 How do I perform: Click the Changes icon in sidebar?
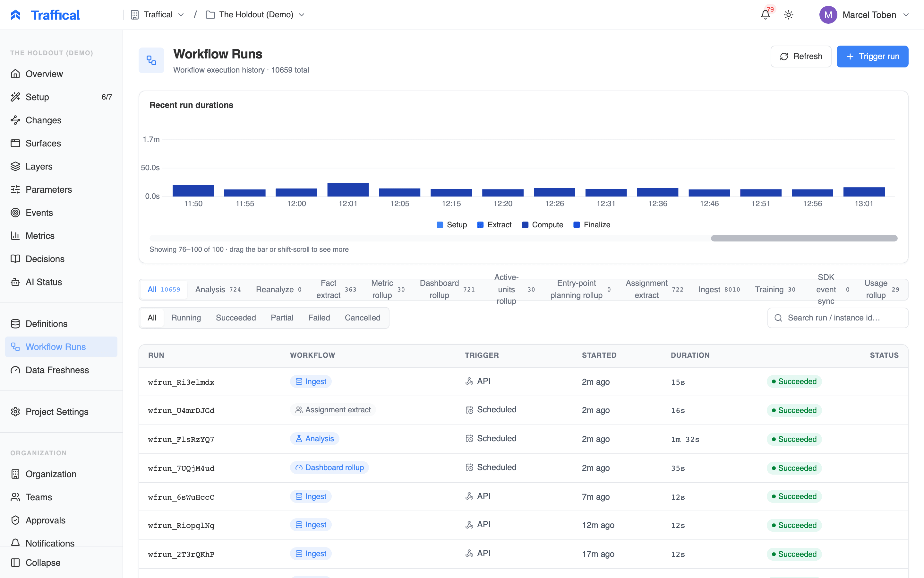15,120
